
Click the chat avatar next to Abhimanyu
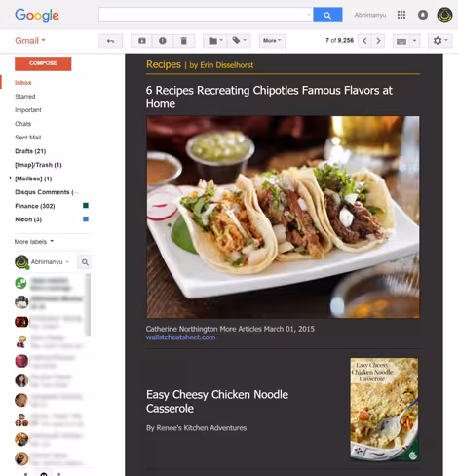21,262
